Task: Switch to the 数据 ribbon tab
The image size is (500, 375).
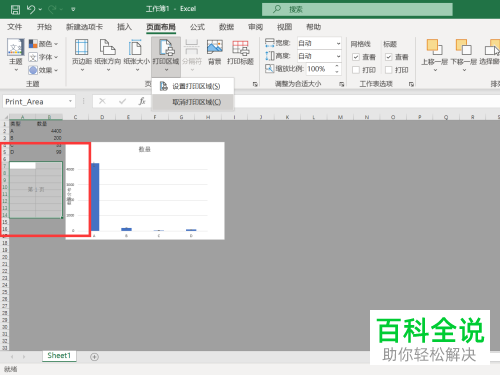Action: tap(226, 27)
